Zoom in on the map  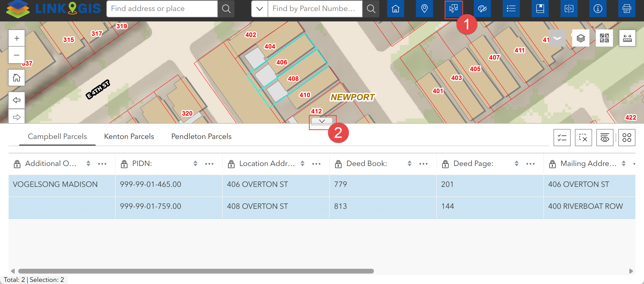click(17, 38)
